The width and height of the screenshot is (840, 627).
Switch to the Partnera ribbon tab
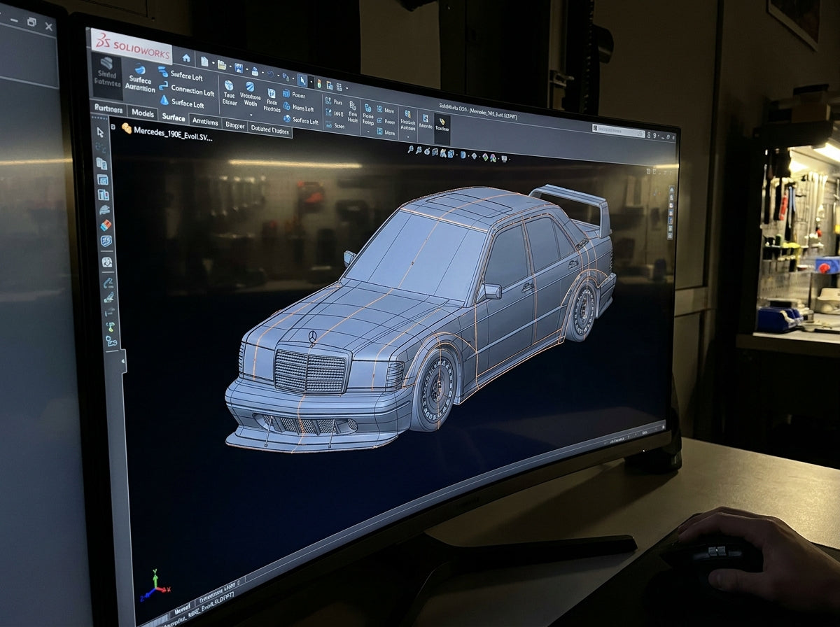(x=108, y=109)
